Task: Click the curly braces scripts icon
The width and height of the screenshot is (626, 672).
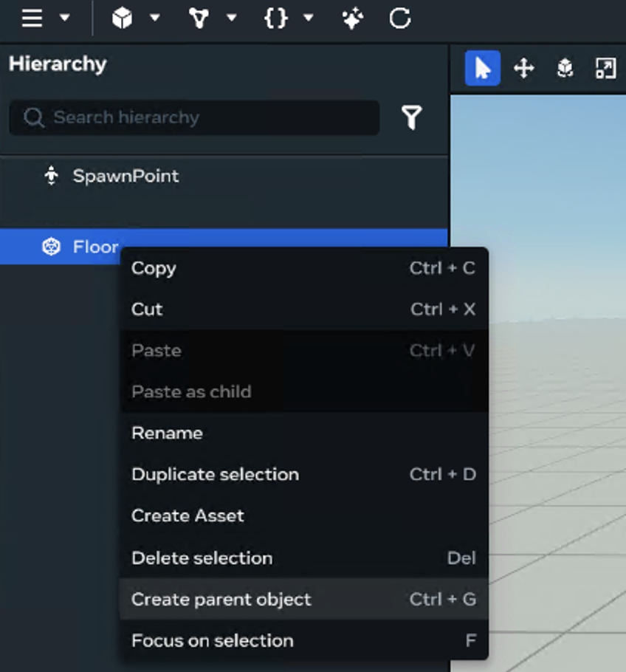Action: click(x=275, y=18)
